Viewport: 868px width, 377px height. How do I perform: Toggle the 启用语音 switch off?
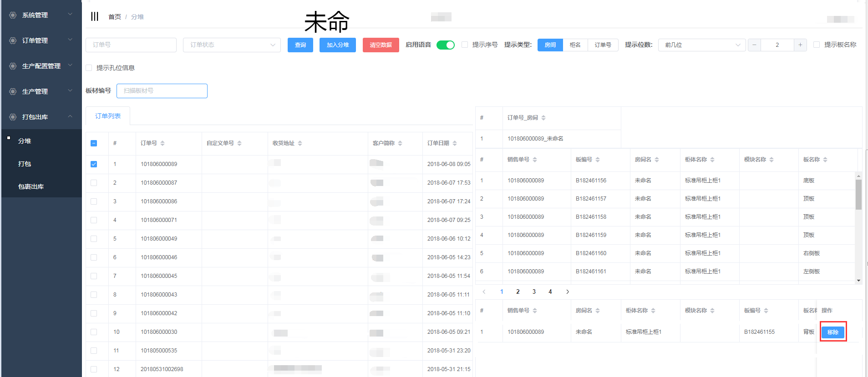pos(445,45)
